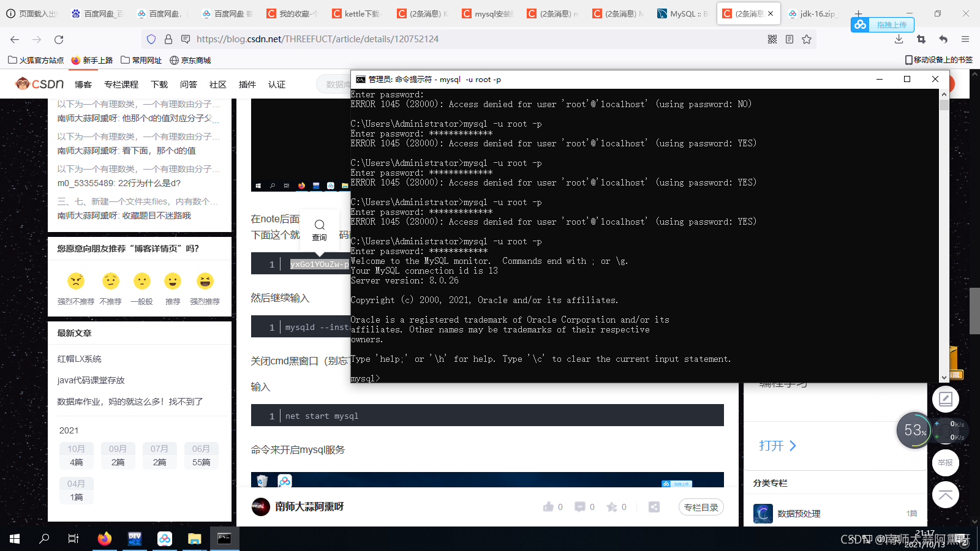Switch to the jdk-16.zip browser tab
Screen dimensions: 980x551
tap(812, 13)
